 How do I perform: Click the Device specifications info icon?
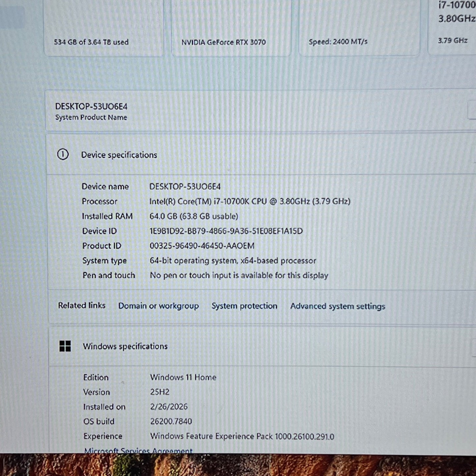pos(63,154)
